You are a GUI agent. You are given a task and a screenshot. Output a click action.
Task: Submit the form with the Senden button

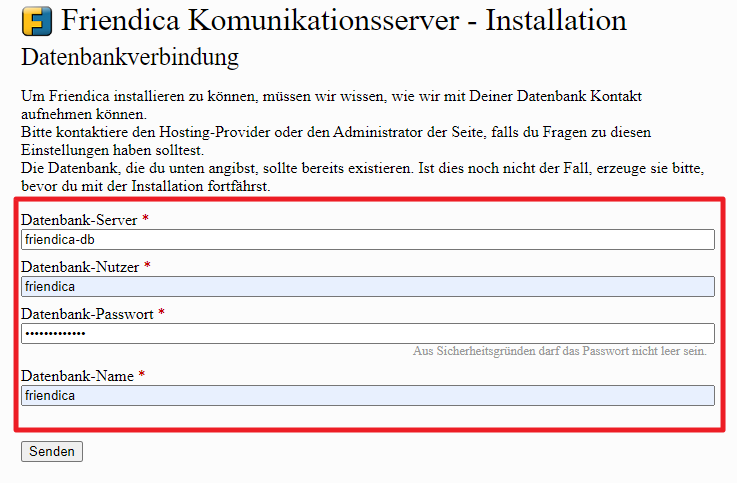[52, 451]
